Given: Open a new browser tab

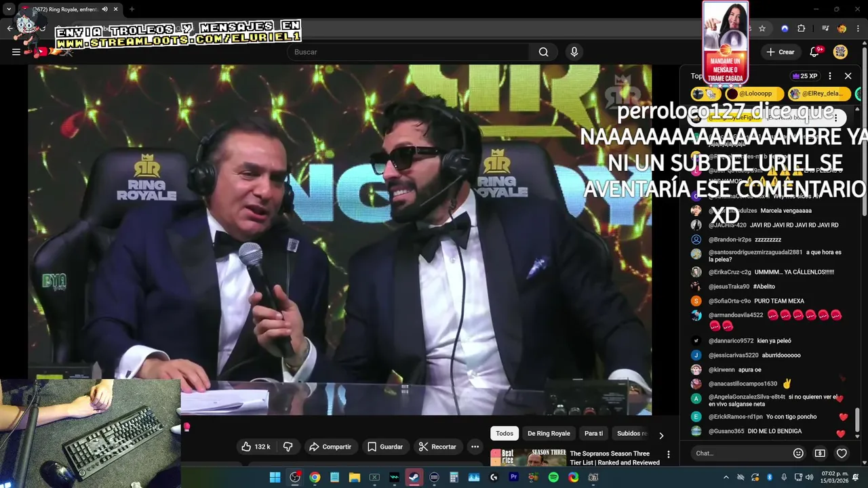Looking at the screenshot, I should [132, 9].
